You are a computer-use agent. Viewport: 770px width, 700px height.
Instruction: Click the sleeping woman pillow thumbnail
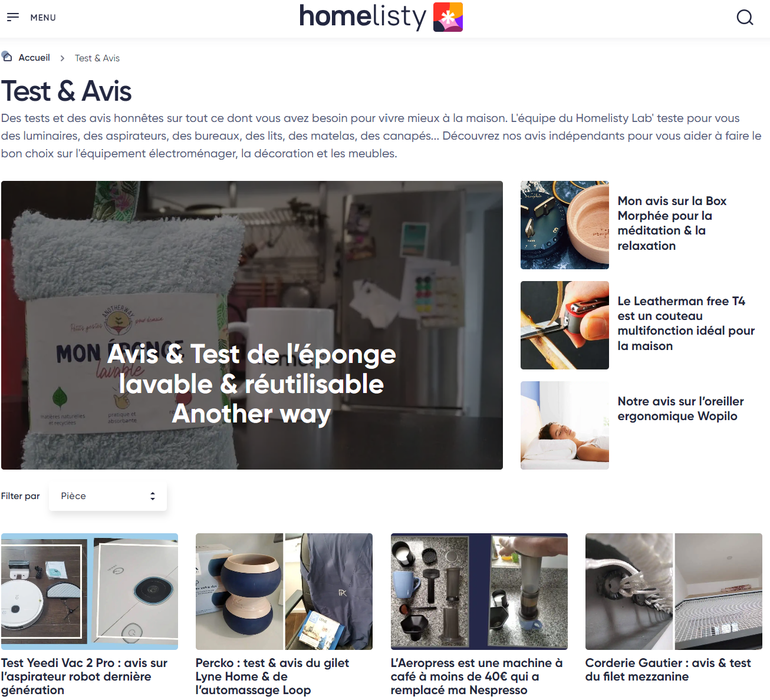pos(565,425)
